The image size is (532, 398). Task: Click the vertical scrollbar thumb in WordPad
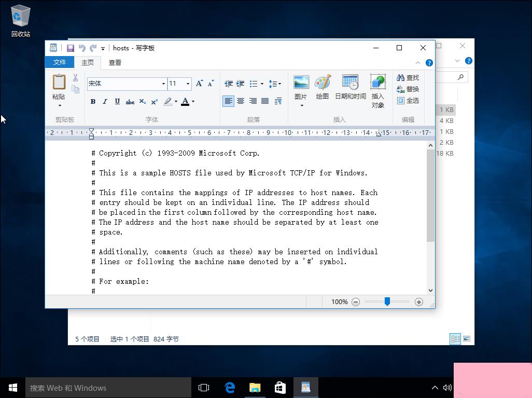click(430, 195)
